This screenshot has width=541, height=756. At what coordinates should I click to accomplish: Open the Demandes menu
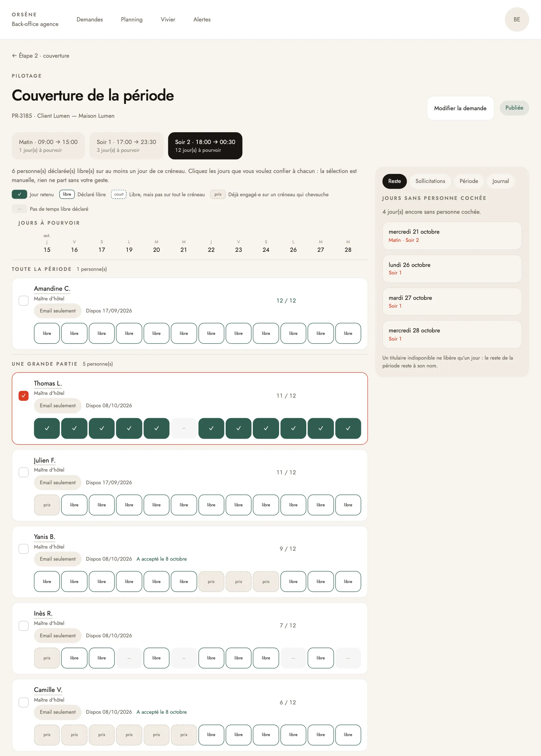[90, 19]
